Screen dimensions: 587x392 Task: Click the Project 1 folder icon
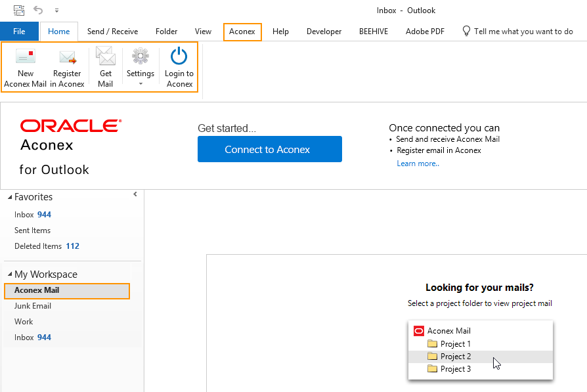433,343
